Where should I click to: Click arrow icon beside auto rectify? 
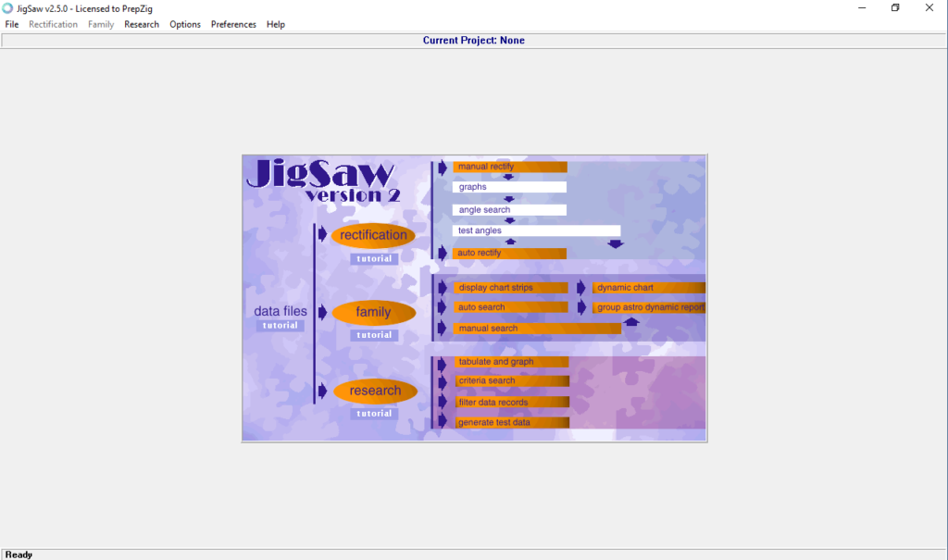click(443, 254)
